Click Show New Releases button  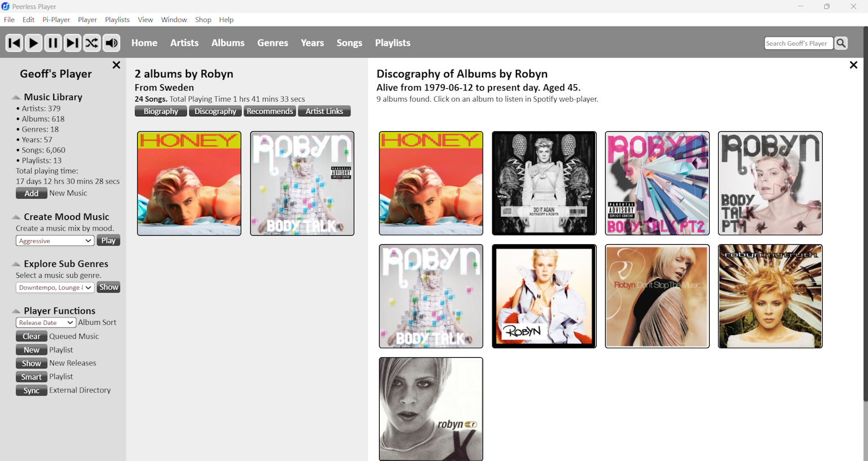point(32,364)
